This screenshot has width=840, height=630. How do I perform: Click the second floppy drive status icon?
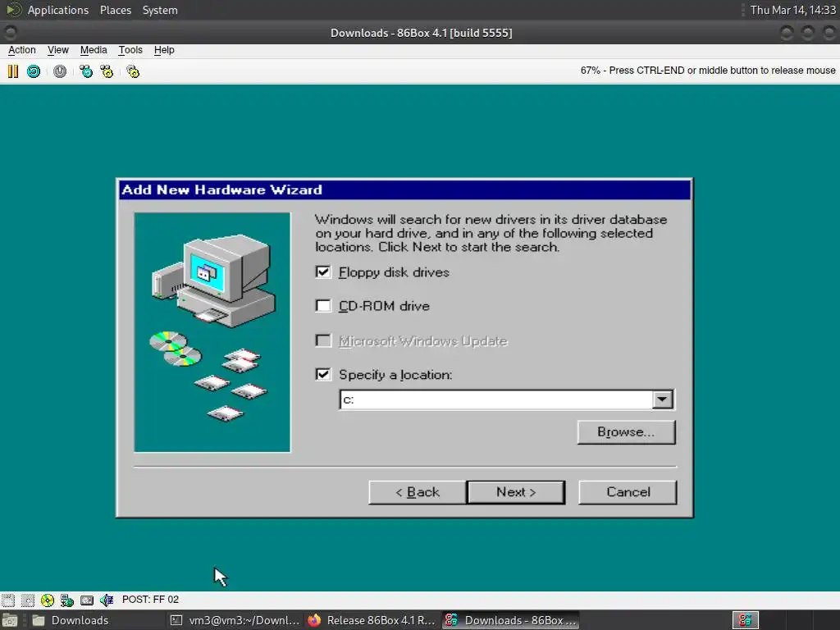28,600
